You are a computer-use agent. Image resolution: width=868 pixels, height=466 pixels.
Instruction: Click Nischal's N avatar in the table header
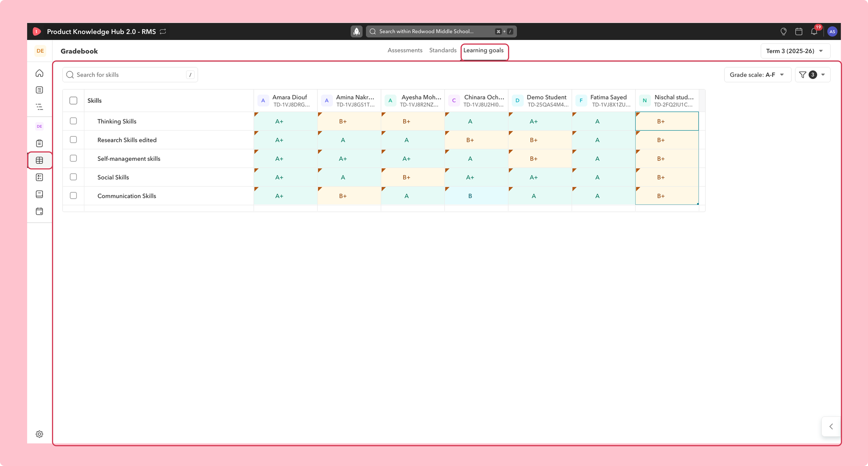coord(645,100)
